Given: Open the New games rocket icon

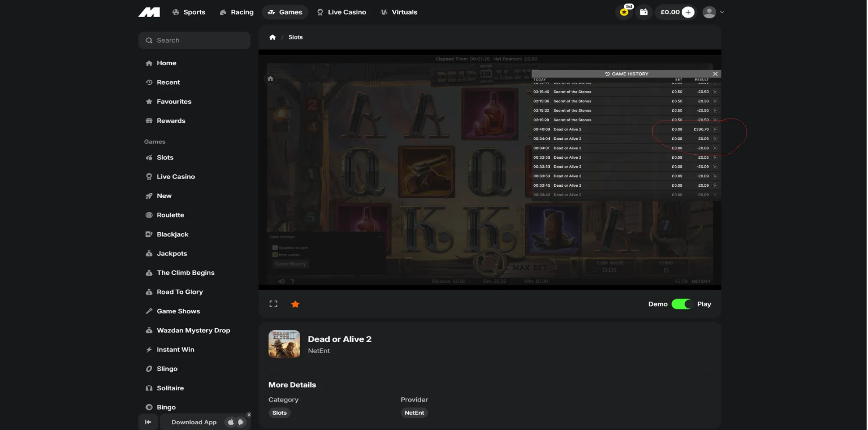Looking at the screenshot, I should click(149, 196).
